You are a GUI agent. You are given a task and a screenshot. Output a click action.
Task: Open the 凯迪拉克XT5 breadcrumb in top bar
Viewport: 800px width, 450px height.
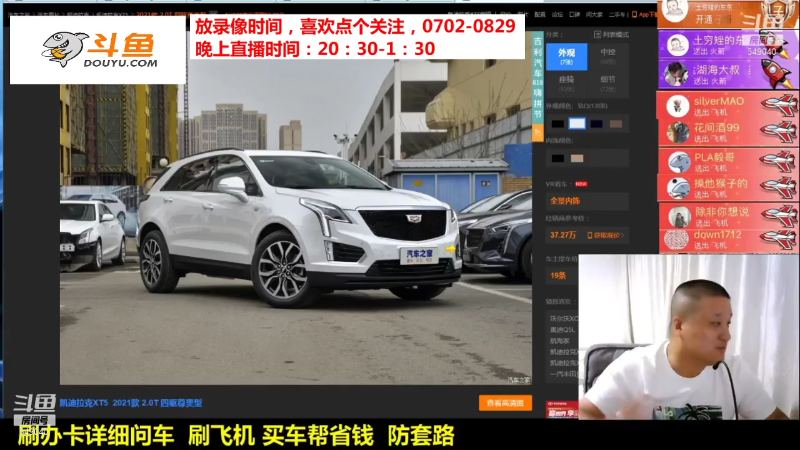[112, 14]
